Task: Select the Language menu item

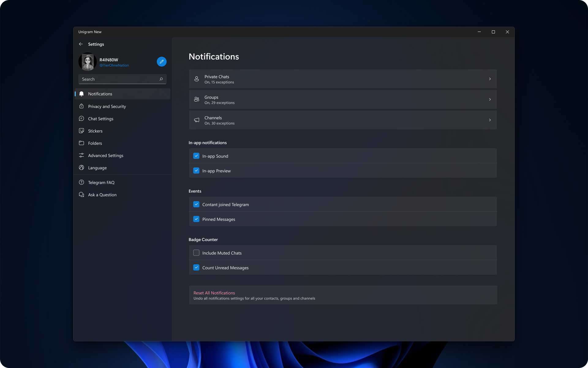Action: [x=123, y=168]
